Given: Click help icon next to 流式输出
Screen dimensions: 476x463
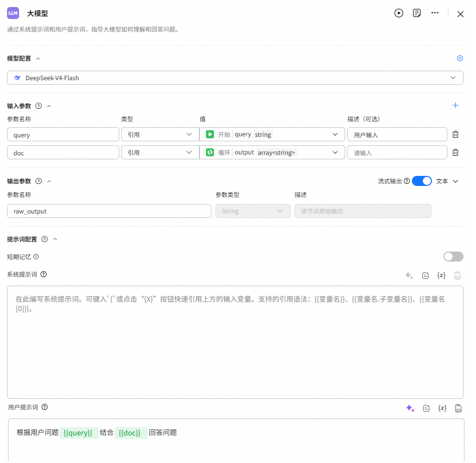Looking at the screenshot, I should click(x=407, y=181).
